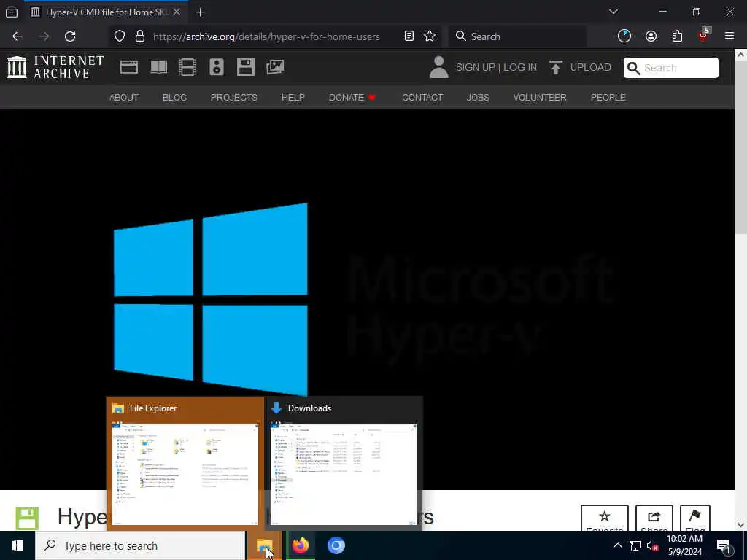
Task: Click the scrollbar up arrow
Action: tap(740, 55)
